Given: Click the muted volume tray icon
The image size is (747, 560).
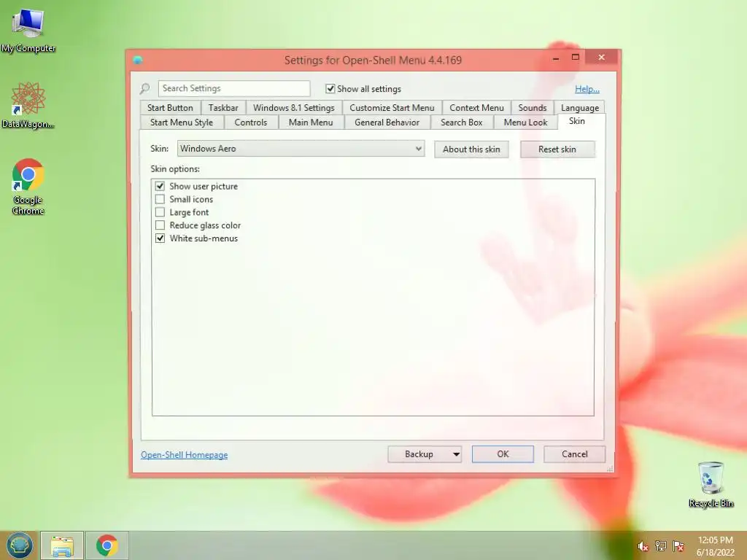Looking at the screenshot, I should click(x=643, y=546).
